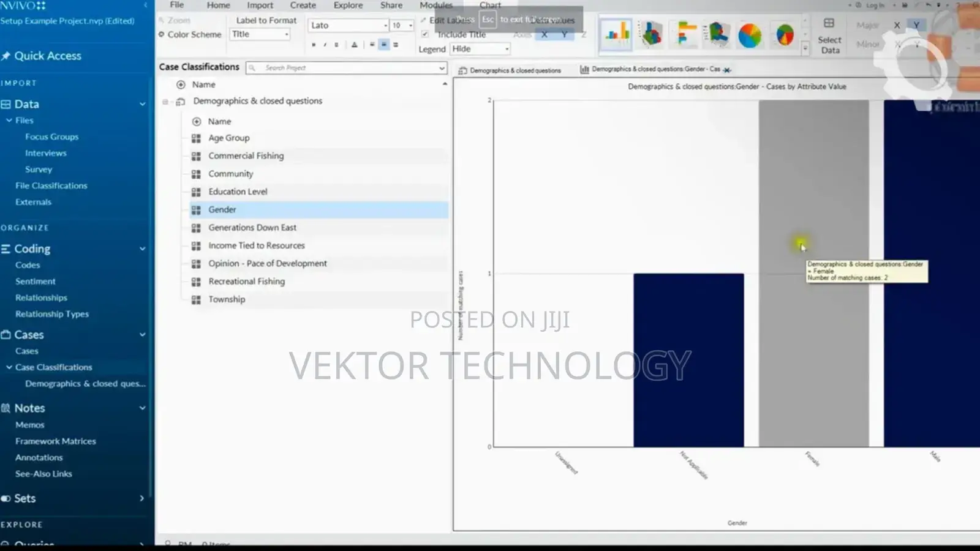Open Relationship Types in sidebar

[x=51, y=314]
